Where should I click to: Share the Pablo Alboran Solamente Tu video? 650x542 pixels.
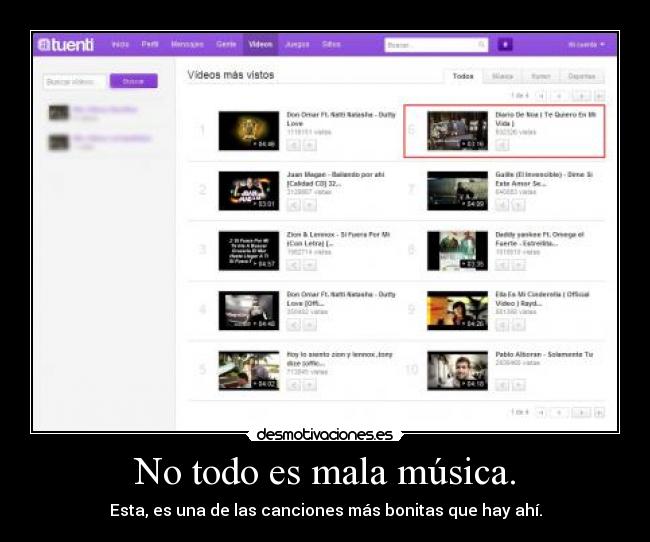(x=502, y=385)
